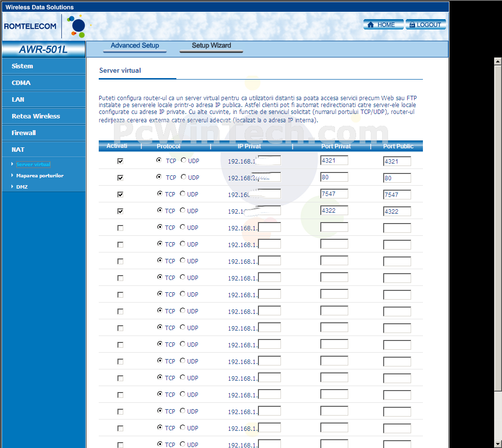
Task: Click Port Privat field containing 4321
Action: click(x=334, y=161)
